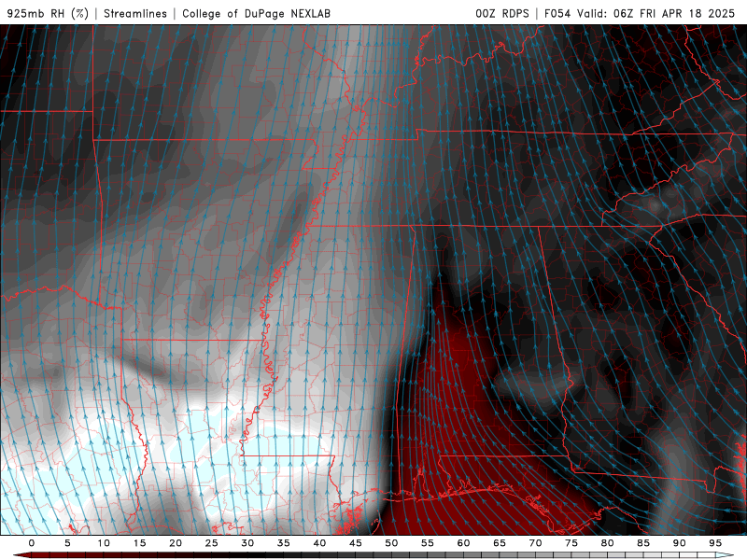Click the "College of DuPage NEXLAB" text
Screen dimensions: 747x560
256,13
